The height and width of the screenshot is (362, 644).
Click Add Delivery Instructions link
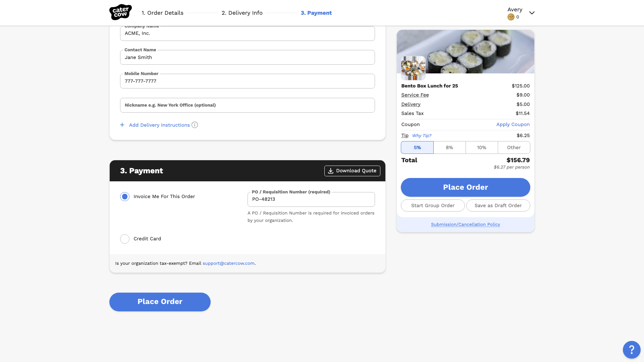click(159, 125)
